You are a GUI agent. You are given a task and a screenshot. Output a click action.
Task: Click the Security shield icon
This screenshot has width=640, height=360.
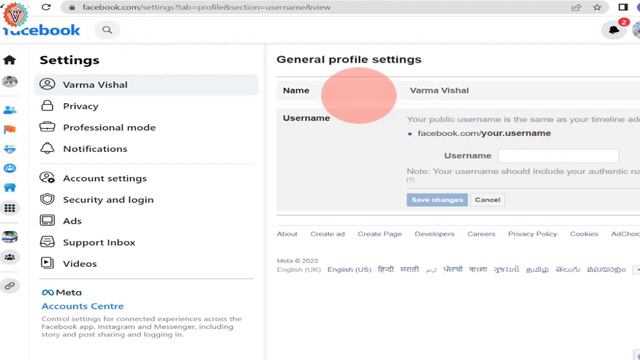[47, 199]
